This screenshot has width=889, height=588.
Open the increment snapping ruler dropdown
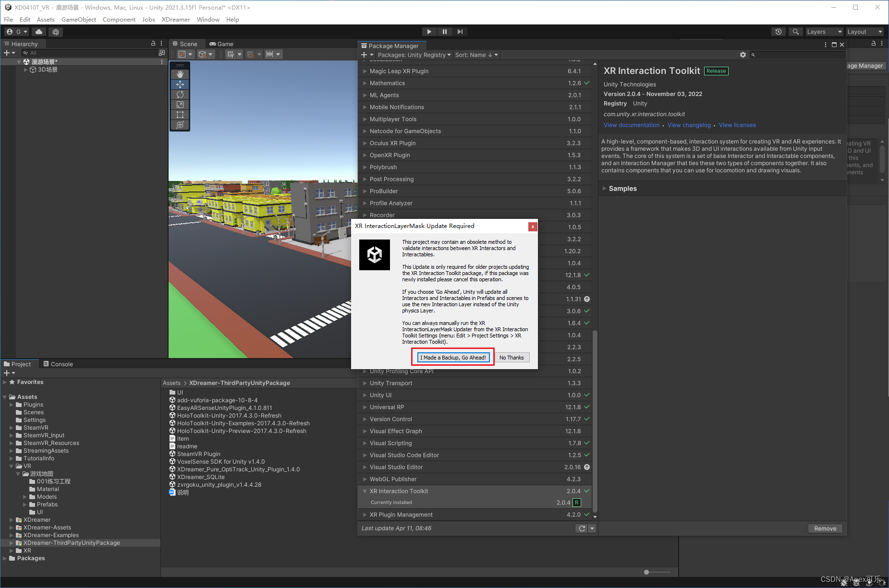[273, 54]
